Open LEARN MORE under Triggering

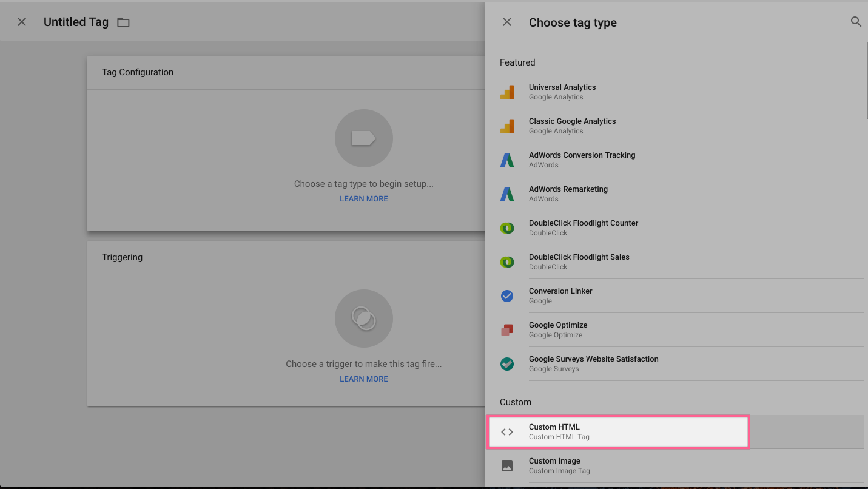coord(364,379)
